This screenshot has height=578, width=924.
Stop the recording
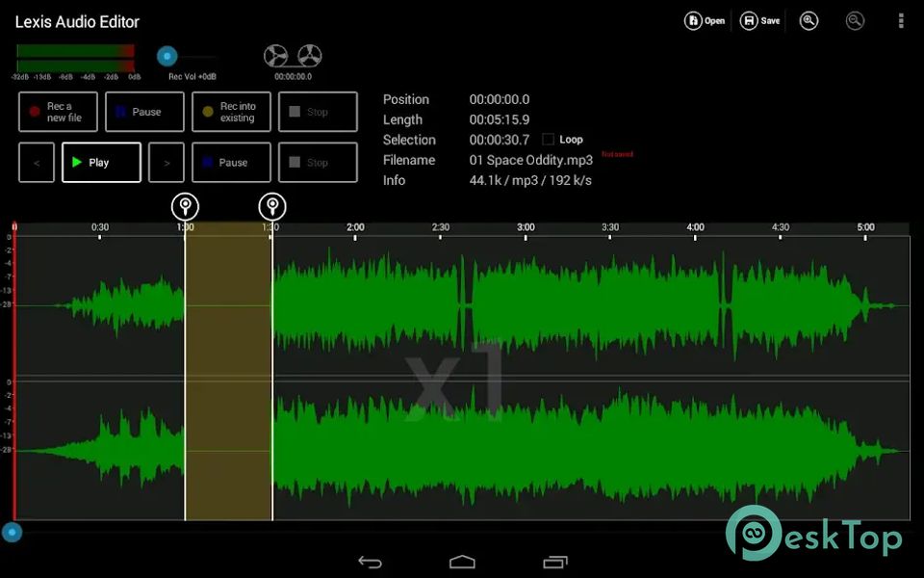click(318, 112)
